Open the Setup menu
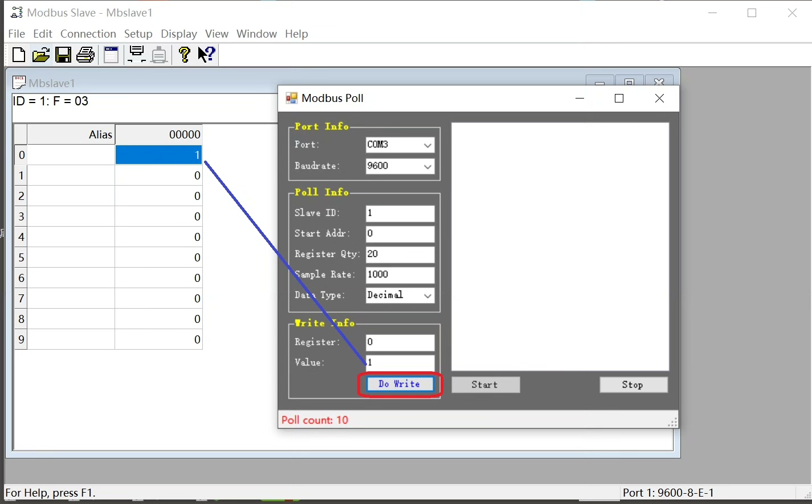The width and height of the screenshot is (812, 504). point(138,34)
